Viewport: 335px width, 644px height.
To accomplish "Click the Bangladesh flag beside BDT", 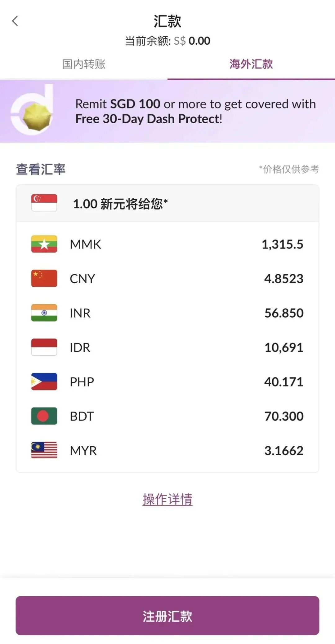I will click(44, 416).
